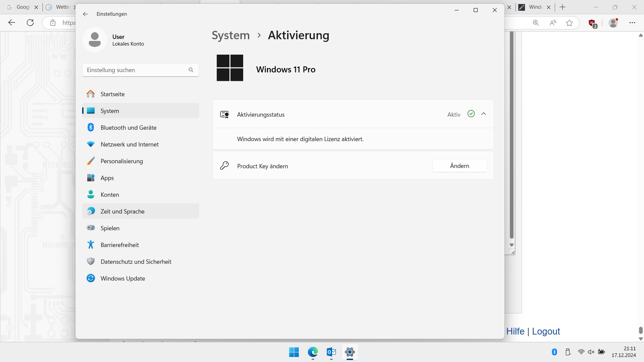The width and height of the screenshot is (644, 362).
Task: Click the search magnifier in Einstellung suchen
Action: (191, 70)
